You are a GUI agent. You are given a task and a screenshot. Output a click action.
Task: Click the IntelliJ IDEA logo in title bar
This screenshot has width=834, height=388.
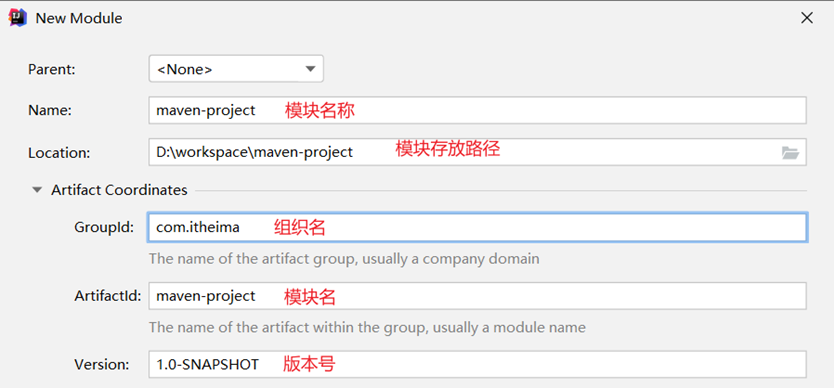18,18
